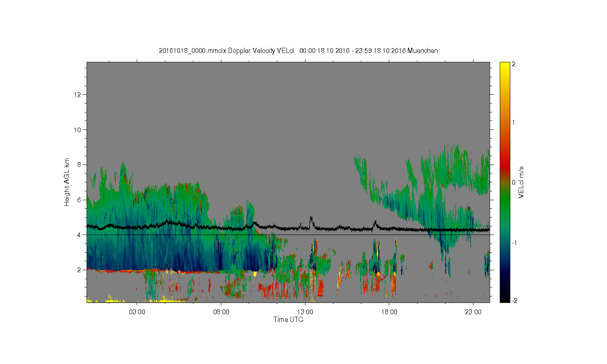607x364 pixels.
Task: Click the 'Height AGL km' axis label
Action: coord(66,182)
